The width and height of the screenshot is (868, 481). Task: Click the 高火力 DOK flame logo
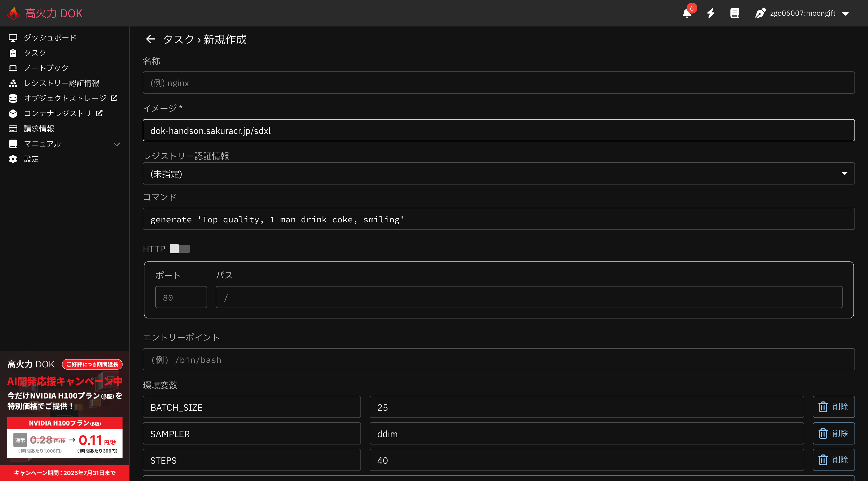pyautogui.click(x=14, y=14)
